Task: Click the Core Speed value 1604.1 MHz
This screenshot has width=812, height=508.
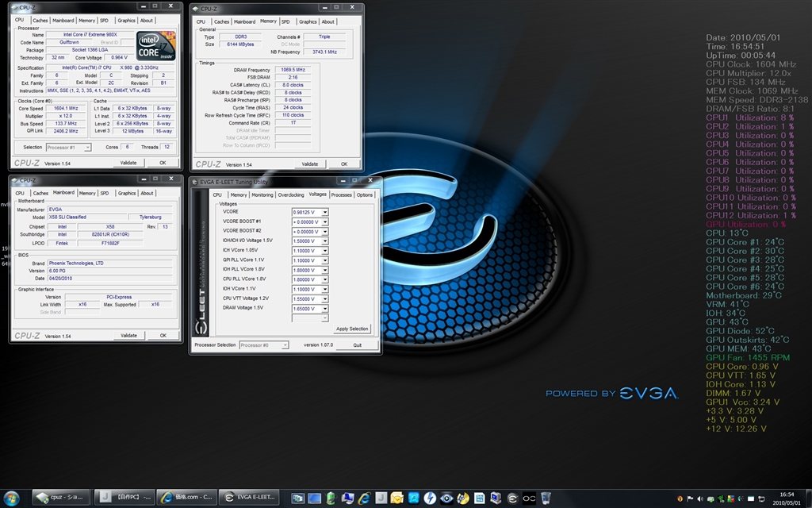Action: pos(66,108)
